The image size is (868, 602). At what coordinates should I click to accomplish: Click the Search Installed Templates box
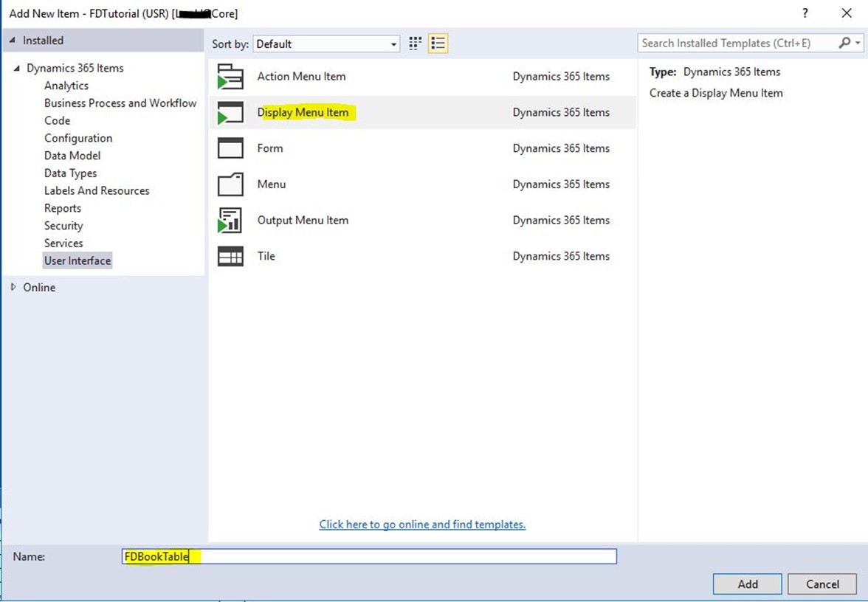pyautogui.click(x=739, y=43)
